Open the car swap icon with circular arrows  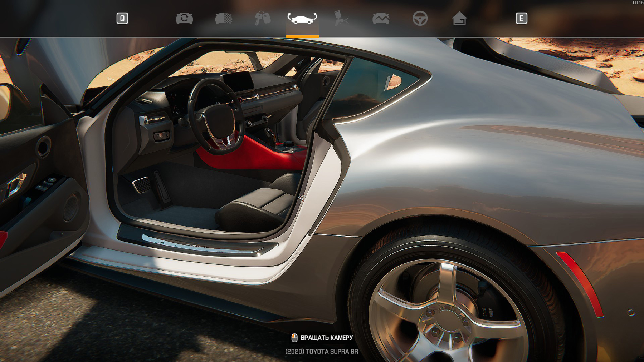point(184,18)
